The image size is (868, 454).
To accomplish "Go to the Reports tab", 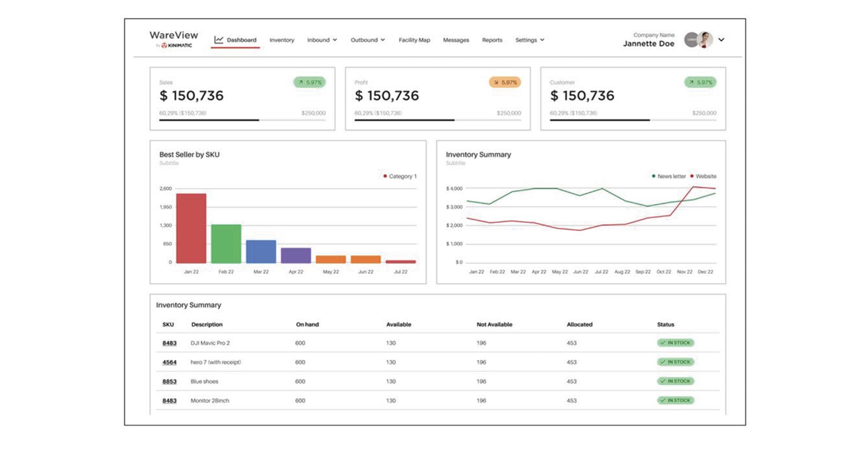I will click(x=492, y=40).
